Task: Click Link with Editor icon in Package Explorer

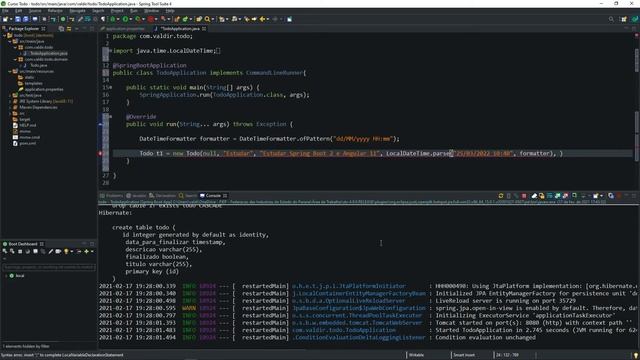Action: pos(69,29)
